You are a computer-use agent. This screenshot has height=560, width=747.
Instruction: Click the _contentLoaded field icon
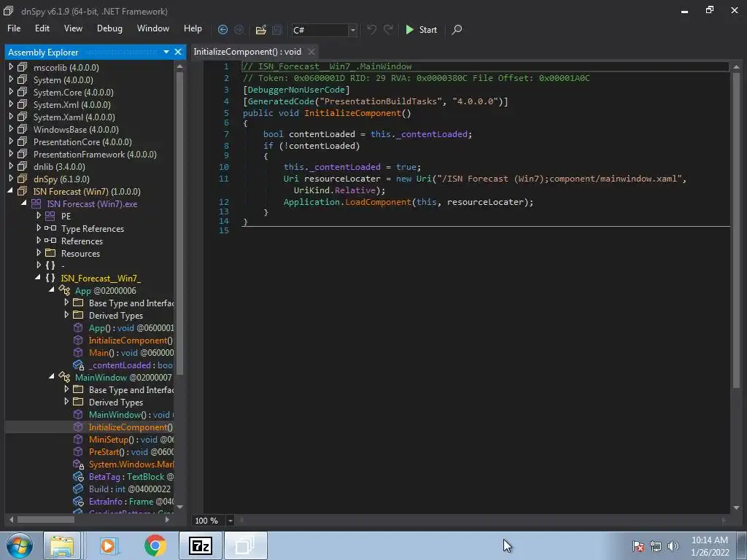coord(78,365)
